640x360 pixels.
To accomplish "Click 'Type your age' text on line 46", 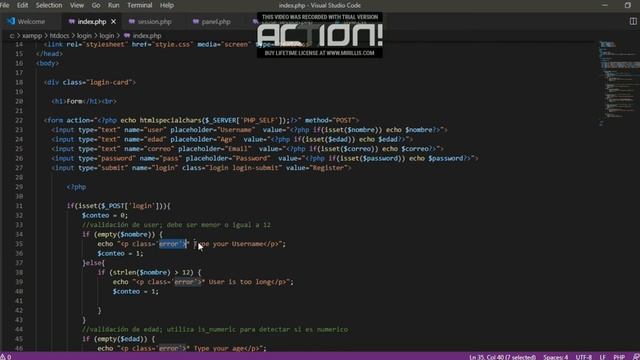I will [219, 348].
